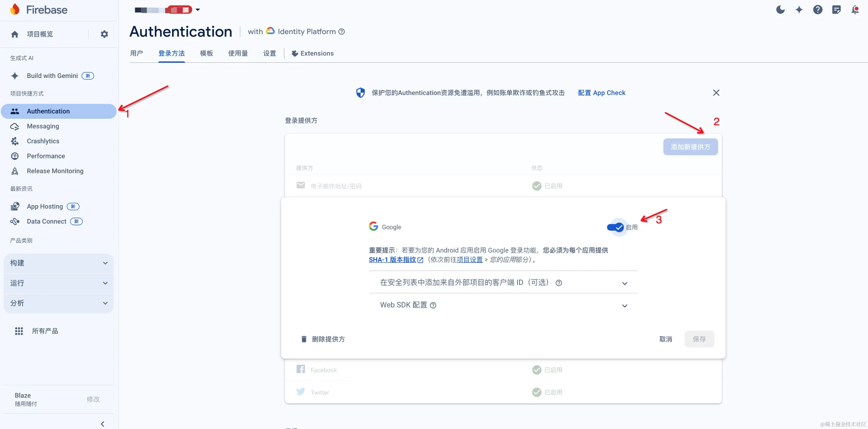
Task: Click project settings gear icon
Action: coord(104,34)
